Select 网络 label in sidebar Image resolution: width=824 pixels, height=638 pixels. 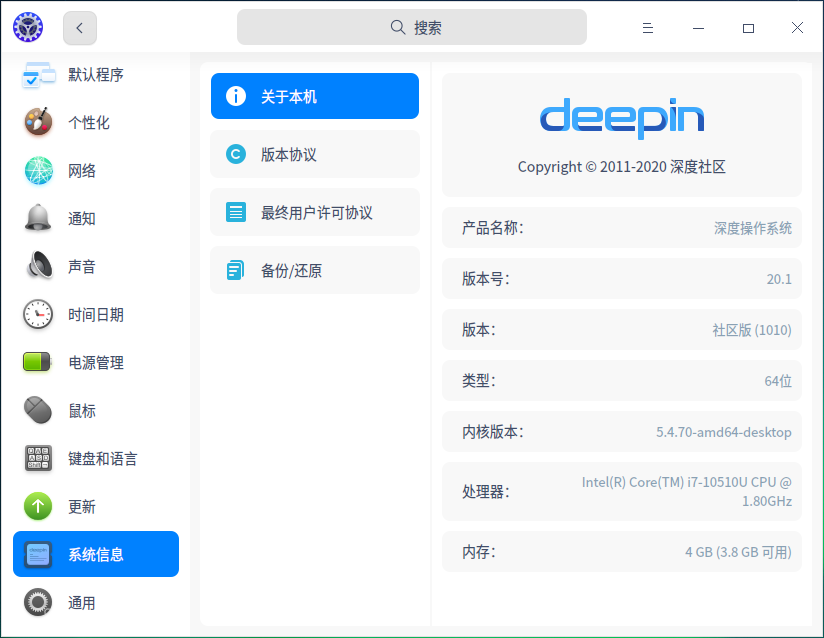[x=82, y=171]
